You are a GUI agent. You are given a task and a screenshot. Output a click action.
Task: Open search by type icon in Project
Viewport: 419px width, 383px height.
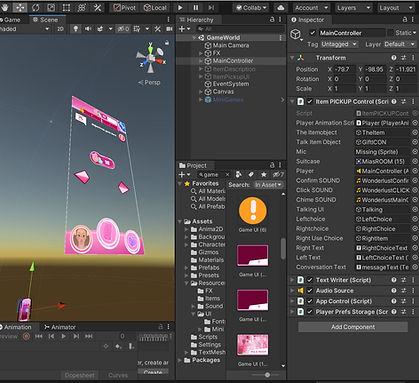click(x=239, y=174)
